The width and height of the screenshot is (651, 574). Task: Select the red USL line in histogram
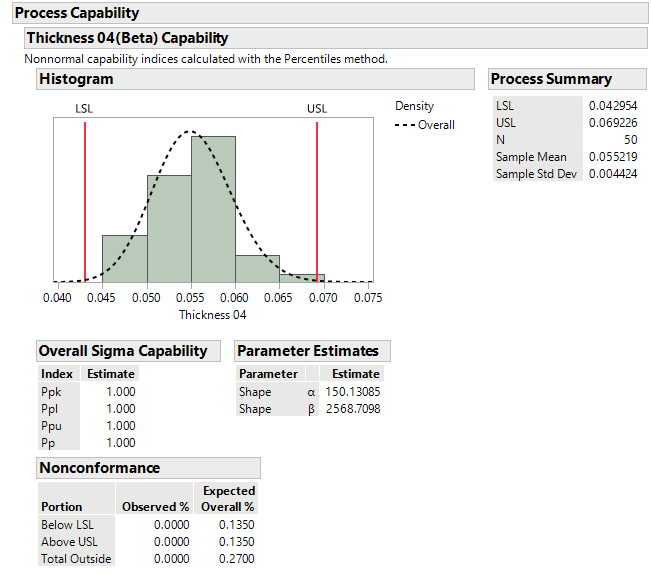tap(317, 202)
